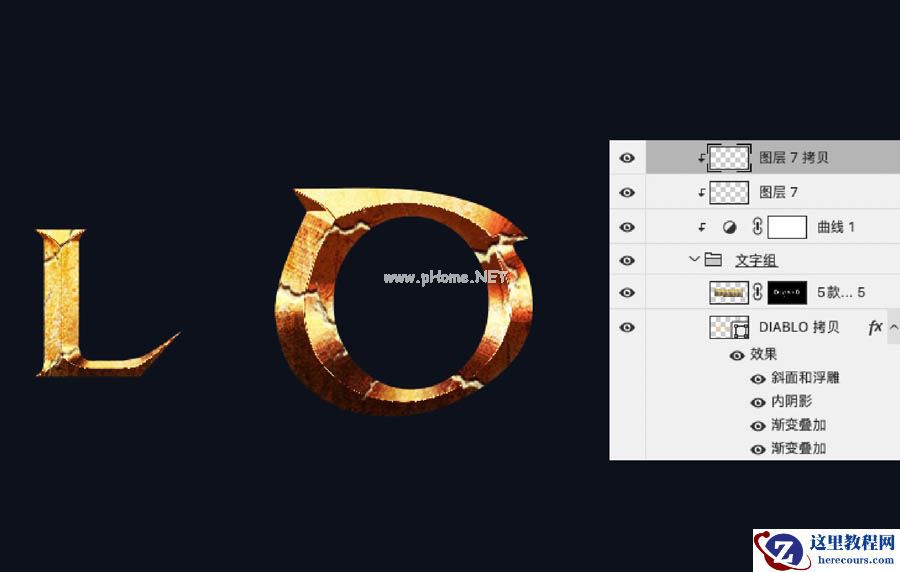
Task: Hide the DIABLO 拷贝 layer
Action: (x=627, y=327)
